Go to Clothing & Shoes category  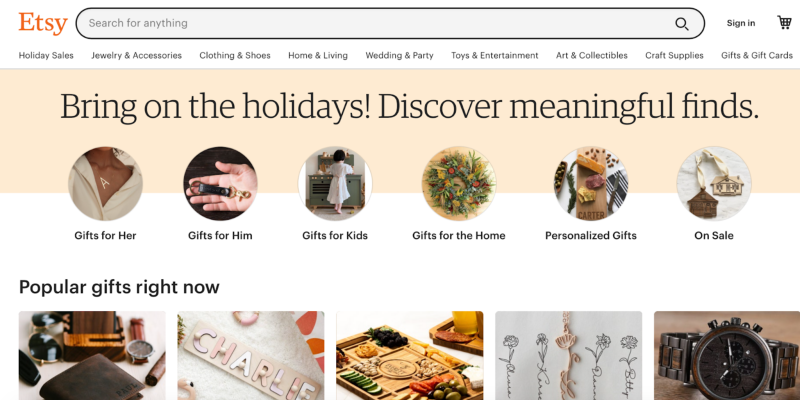(235, 56)
